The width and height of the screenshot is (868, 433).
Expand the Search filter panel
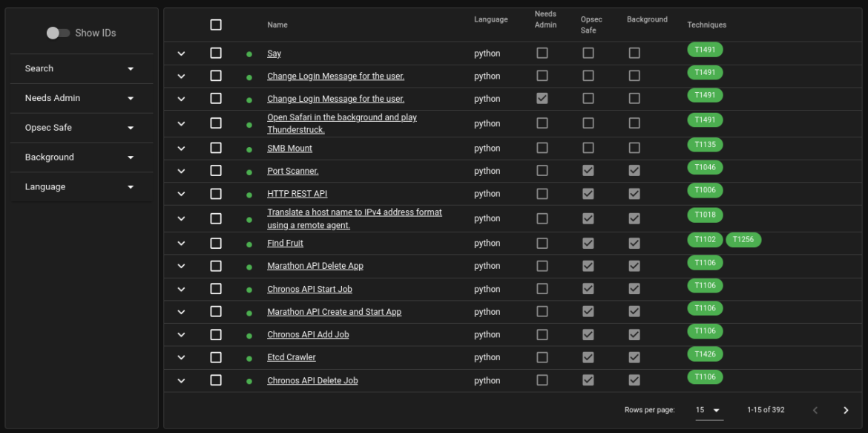[81, 68]
